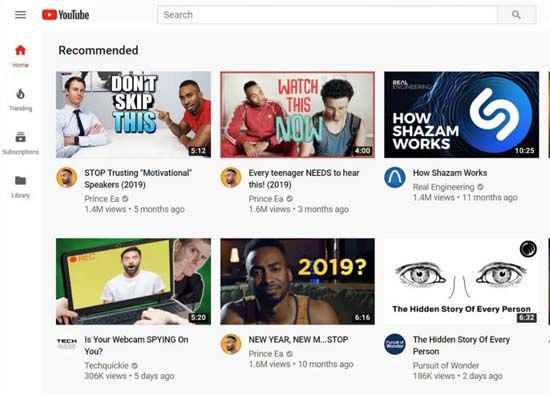Open the WATCH THIS NOW video thumbnail

tap(297, 115)
